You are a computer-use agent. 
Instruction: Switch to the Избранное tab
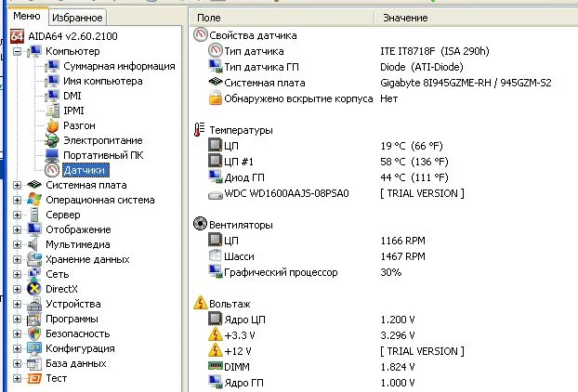[x=77, y=18]
